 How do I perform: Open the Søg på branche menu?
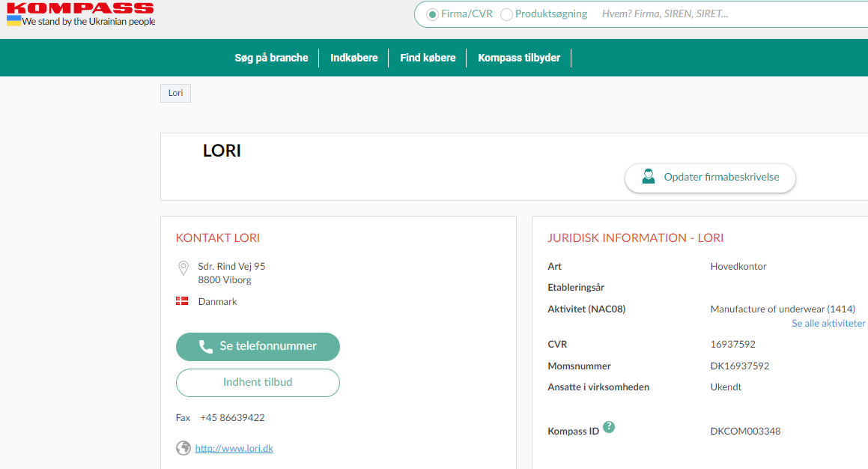pyautogui.click(x=271, y=58)
